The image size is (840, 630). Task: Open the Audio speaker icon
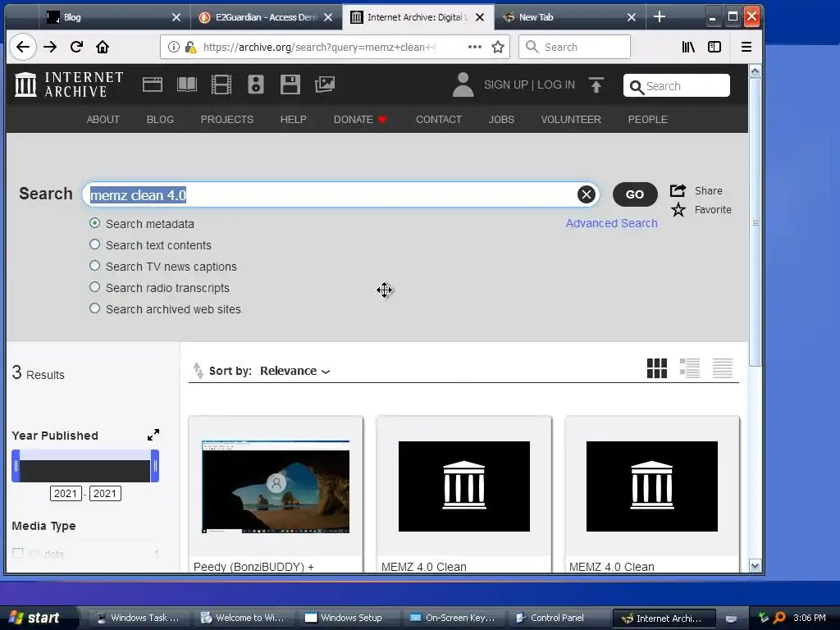coord(256,84)
